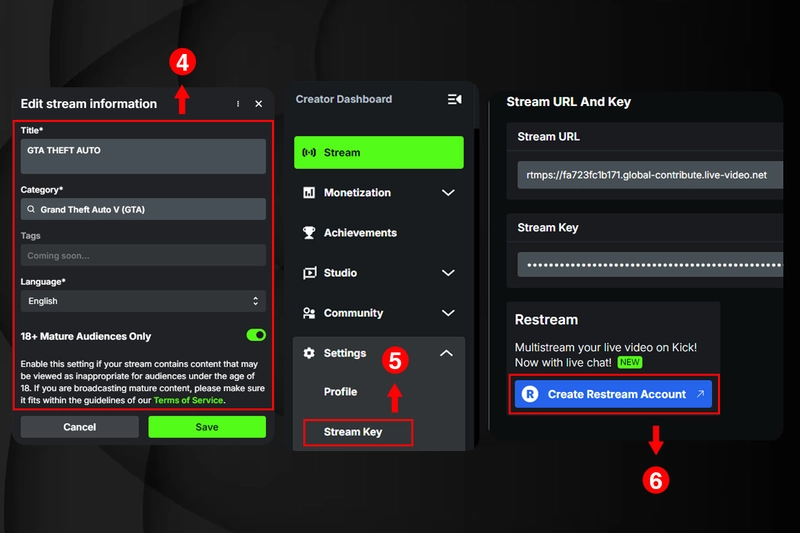Collapse the Settings chevron

click(446, 353)
